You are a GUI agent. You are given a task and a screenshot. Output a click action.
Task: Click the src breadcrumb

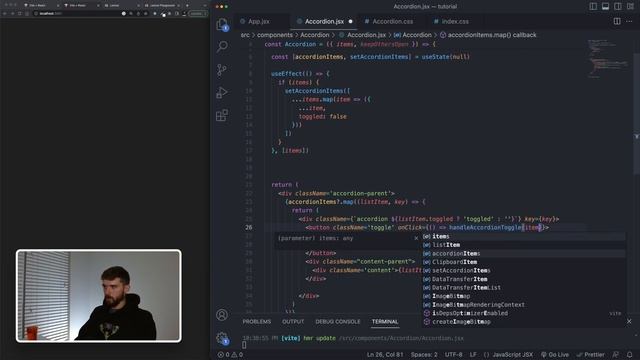245,35
